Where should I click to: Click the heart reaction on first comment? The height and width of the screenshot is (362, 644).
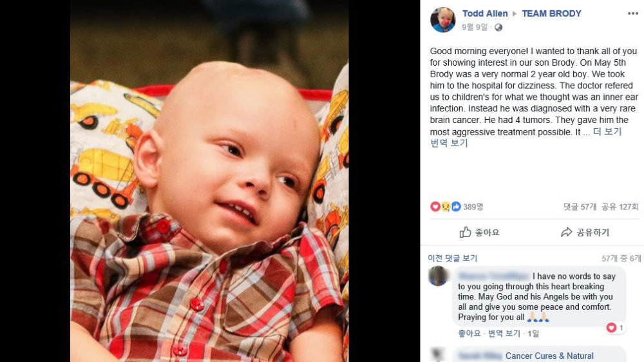[611, 327]
